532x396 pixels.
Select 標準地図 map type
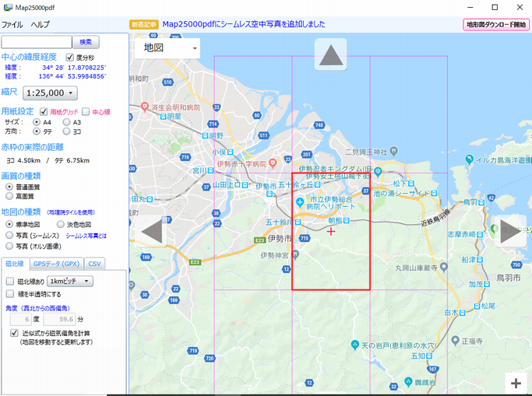pos(9,224)
